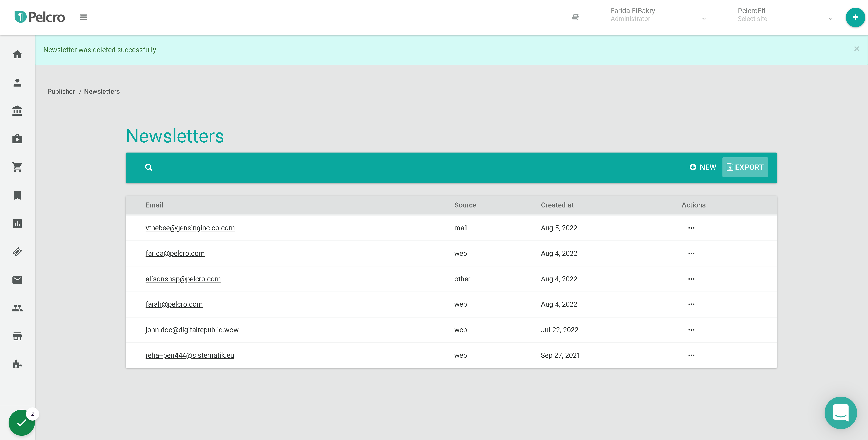The width and height of the screenshot is (868, 440).
Task: Open actions menu for vthebee@gensinginc.co.com row
Action: pyautogui.click(x=691, y=228)
